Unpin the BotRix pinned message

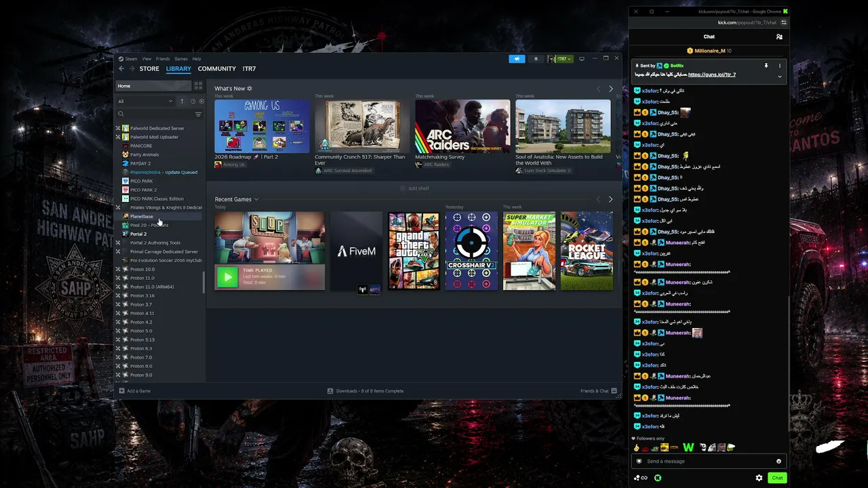(766, 66)
